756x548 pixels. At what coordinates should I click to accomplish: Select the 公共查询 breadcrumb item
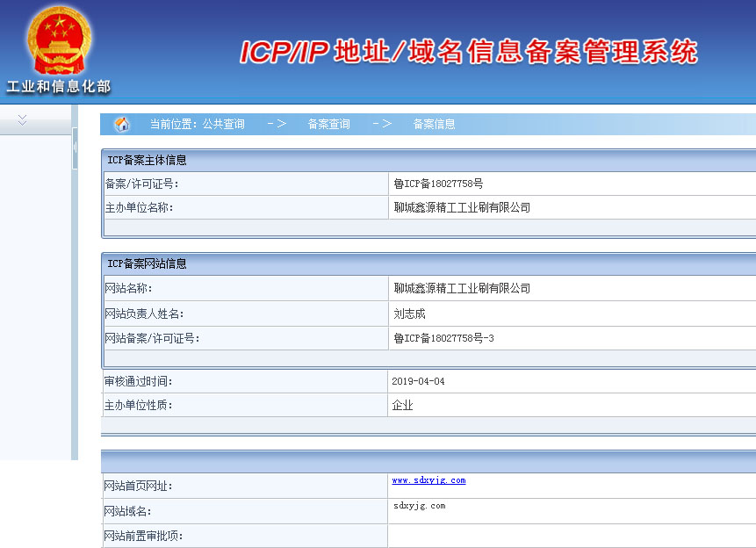pyautogui.click(x=223, y=124)
